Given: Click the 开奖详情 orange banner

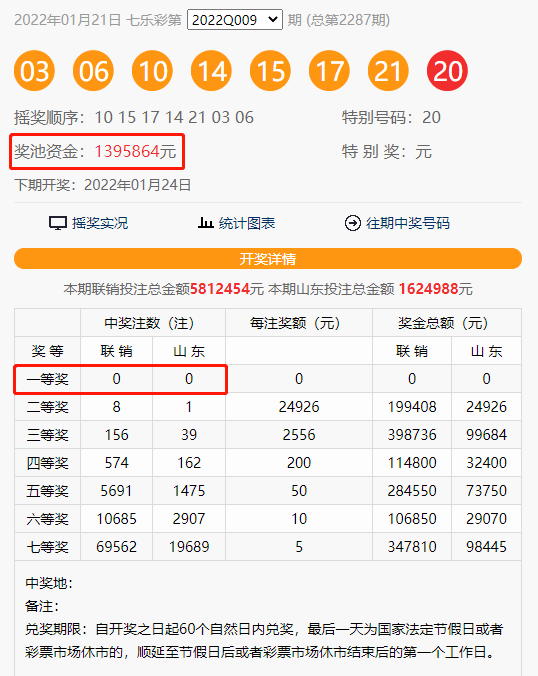Looking at the screenshot, I should tap(268, 259).
